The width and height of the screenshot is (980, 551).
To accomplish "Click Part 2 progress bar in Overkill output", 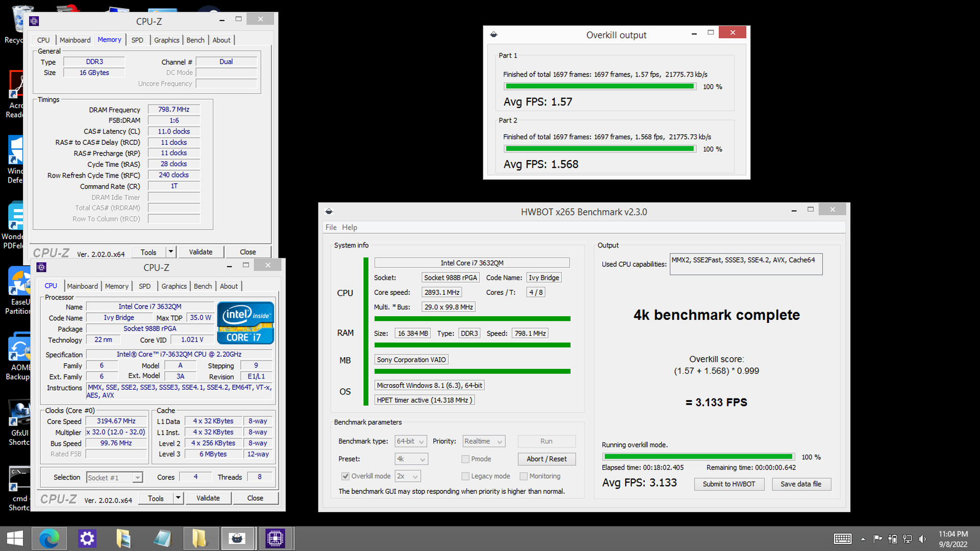I will (x=600, y=149).
